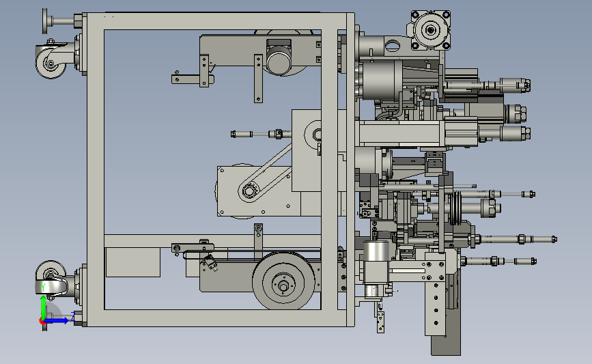This screenshot has width=592, height=364.
Task: Click the green Y axis arrow of triad
Action: [44, 308]
